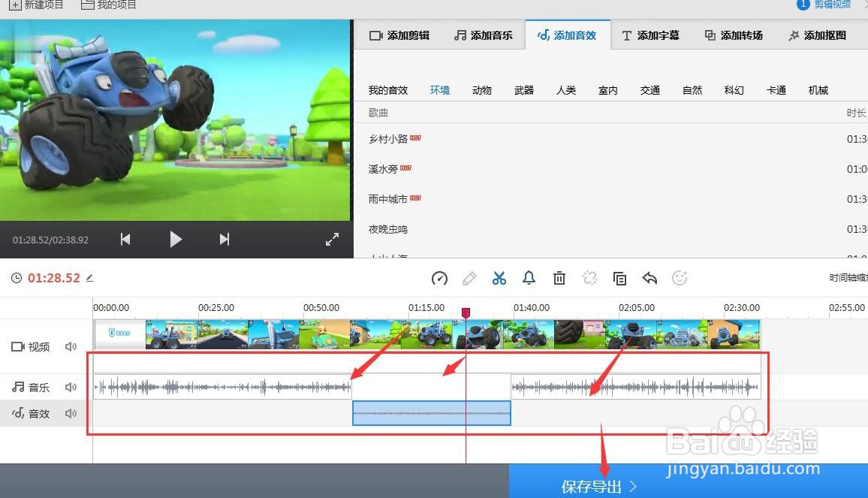Mute the 音乐 track
868x498 pixels.
pos(71,388)
